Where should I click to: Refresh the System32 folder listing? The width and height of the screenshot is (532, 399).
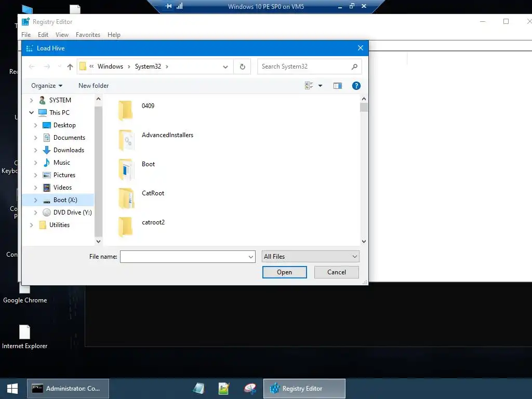[x=242, y=66]
